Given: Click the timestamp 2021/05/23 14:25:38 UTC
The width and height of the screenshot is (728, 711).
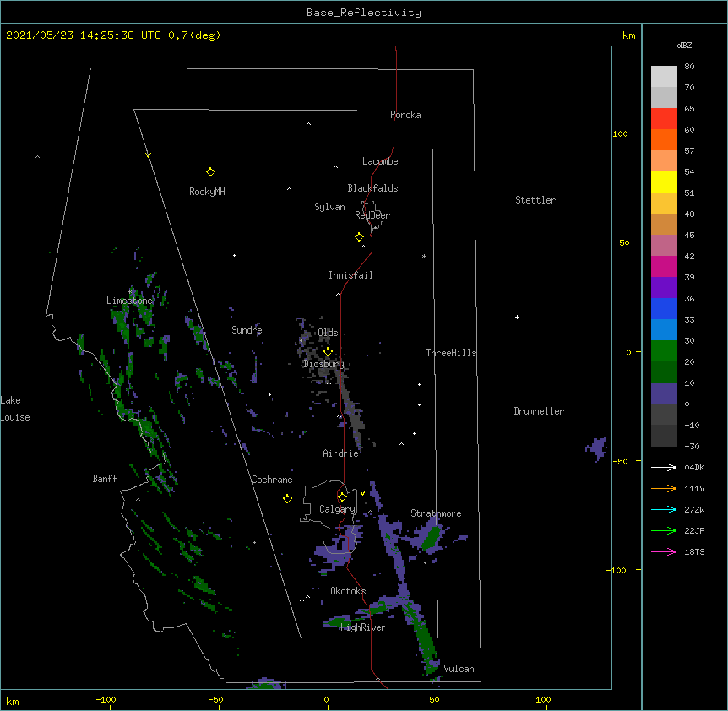Looking at the screenshot, I should pos(84,35).
